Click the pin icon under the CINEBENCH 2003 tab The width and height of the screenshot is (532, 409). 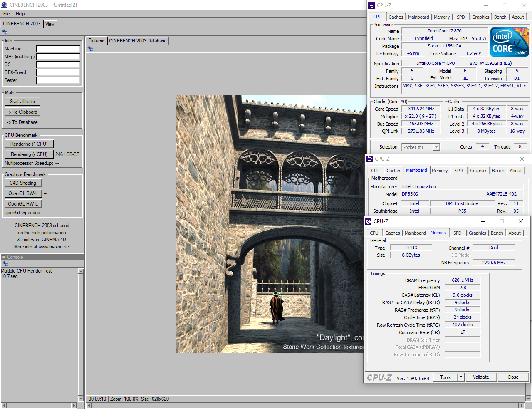[x=5, y=32]
